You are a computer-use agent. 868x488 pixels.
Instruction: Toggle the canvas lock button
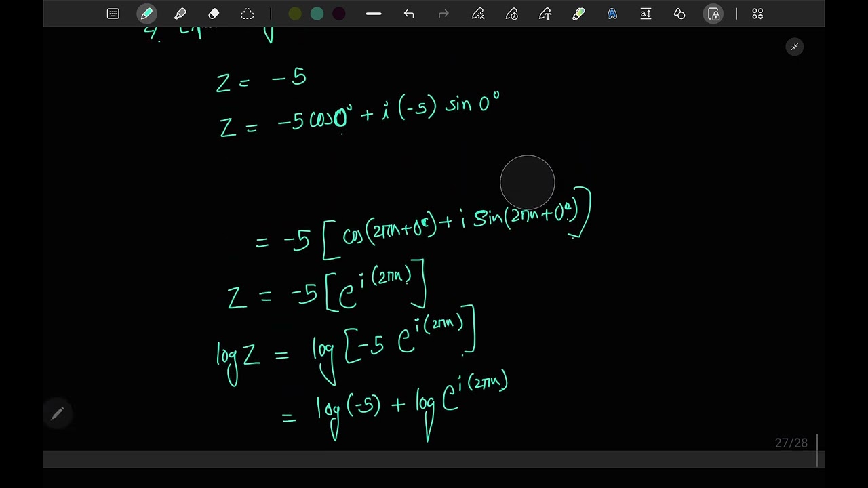pyautogui.click(x=713, y=14)
